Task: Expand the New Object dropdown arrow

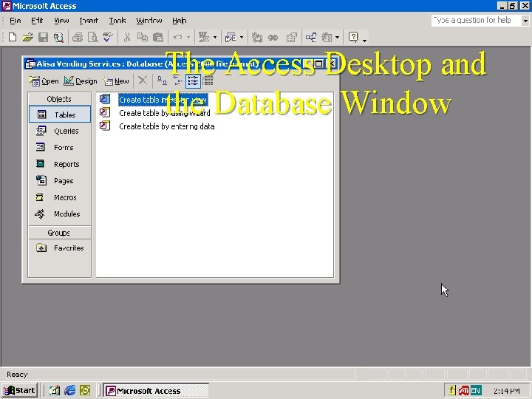Action: tap(337, 38)
